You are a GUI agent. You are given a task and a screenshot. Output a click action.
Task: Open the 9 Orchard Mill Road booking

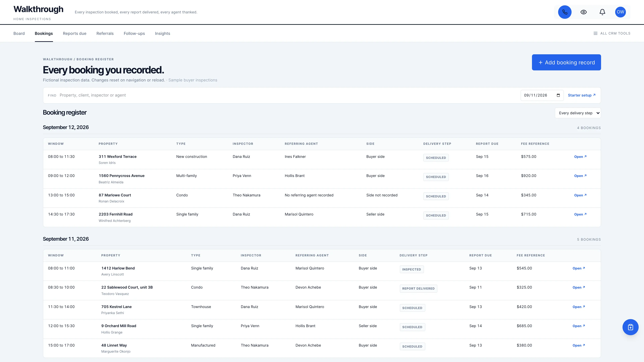click(578, 326)
